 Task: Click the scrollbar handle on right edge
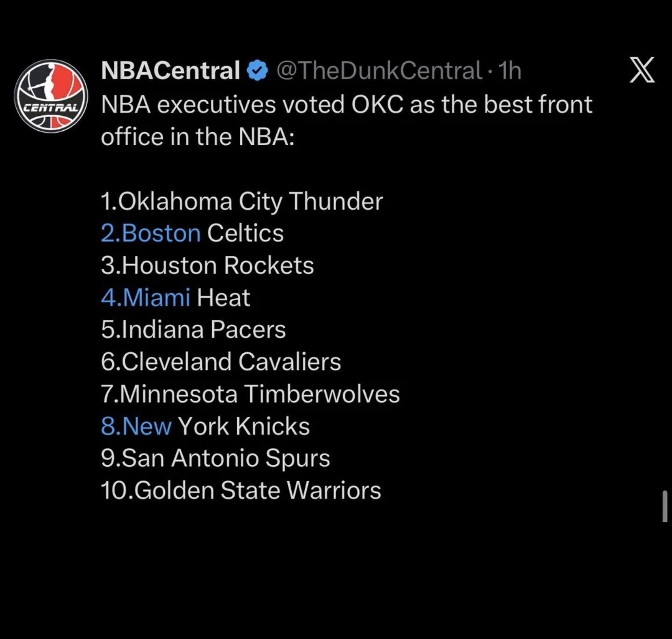click(665, 506)
